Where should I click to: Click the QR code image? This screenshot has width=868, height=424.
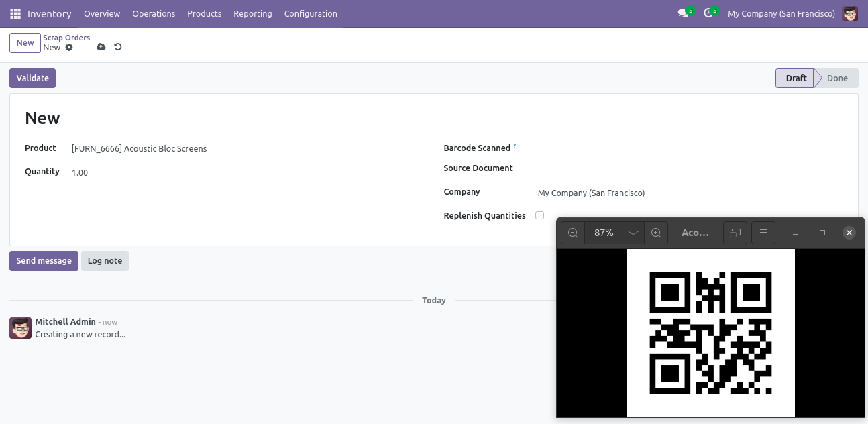(710, 333)
